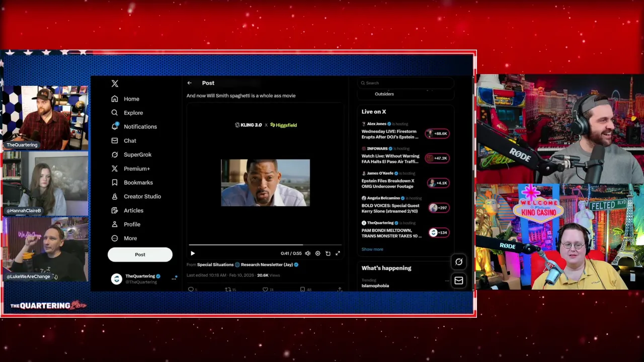This screenshot has width=644, height=362.
Task: Click the repost icon with 15
Action: point(228,289)
